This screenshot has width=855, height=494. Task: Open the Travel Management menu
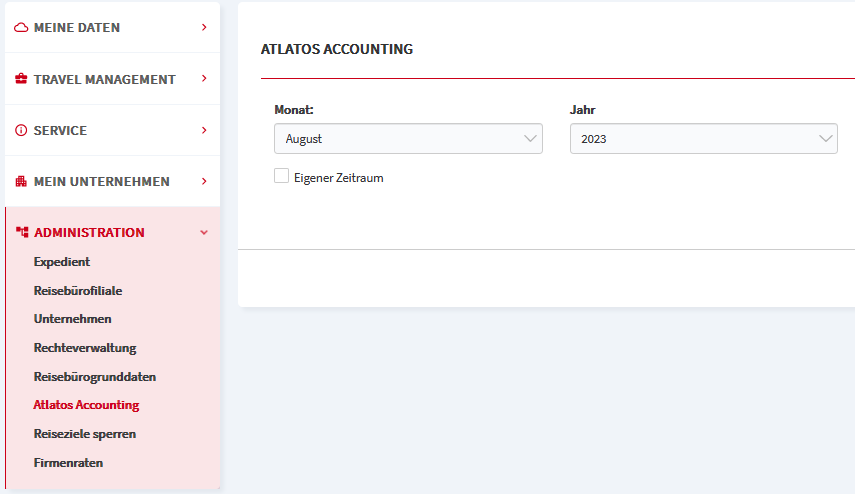click(105, 80)
